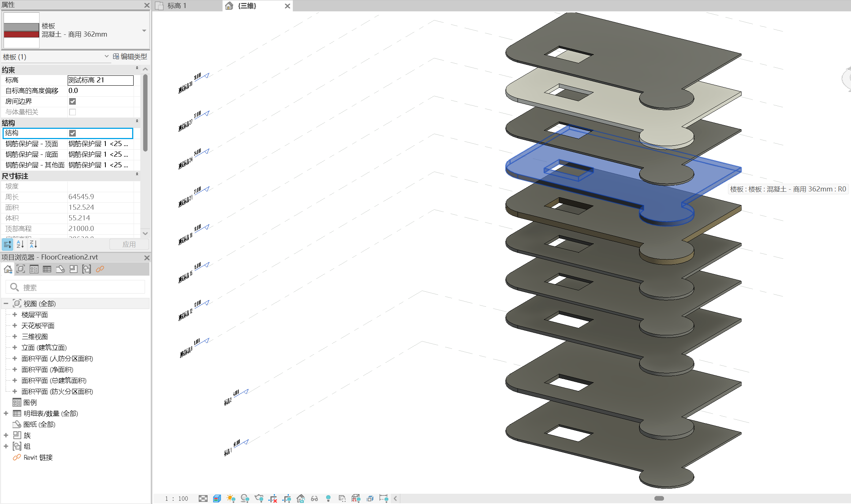
Task: Expand the 楼层平面 tree node
Action: 15,315
